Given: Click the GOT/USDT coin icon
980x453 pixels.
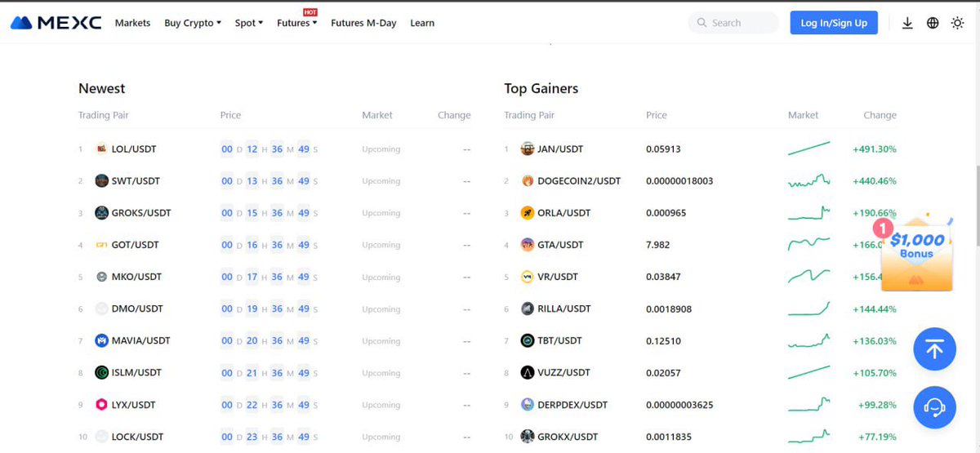Looking at the screenshot, I should tap(101, 245).
